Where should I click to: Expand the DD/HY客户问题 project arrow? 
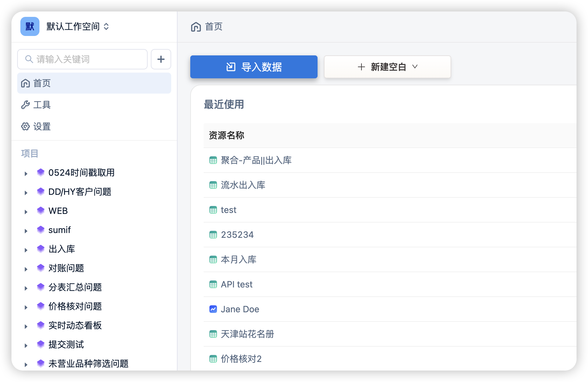coord(26,193)
